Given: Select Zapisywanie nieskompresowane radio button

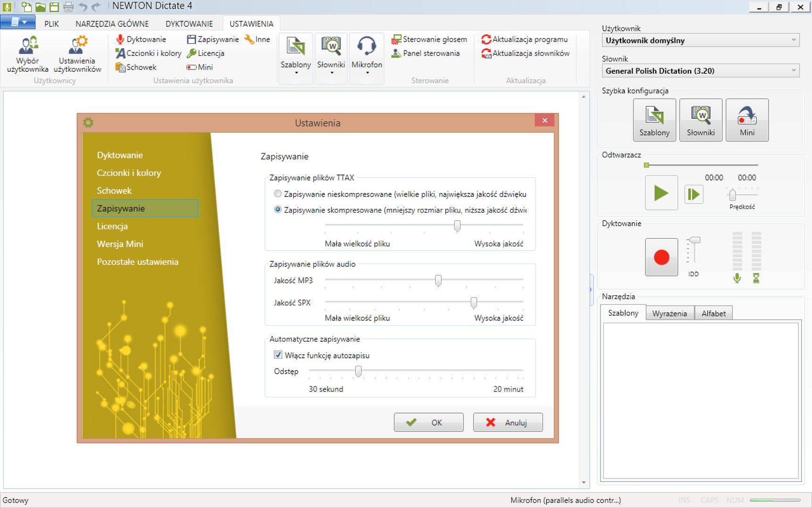Looking at the screenshot, I should 278,194.
